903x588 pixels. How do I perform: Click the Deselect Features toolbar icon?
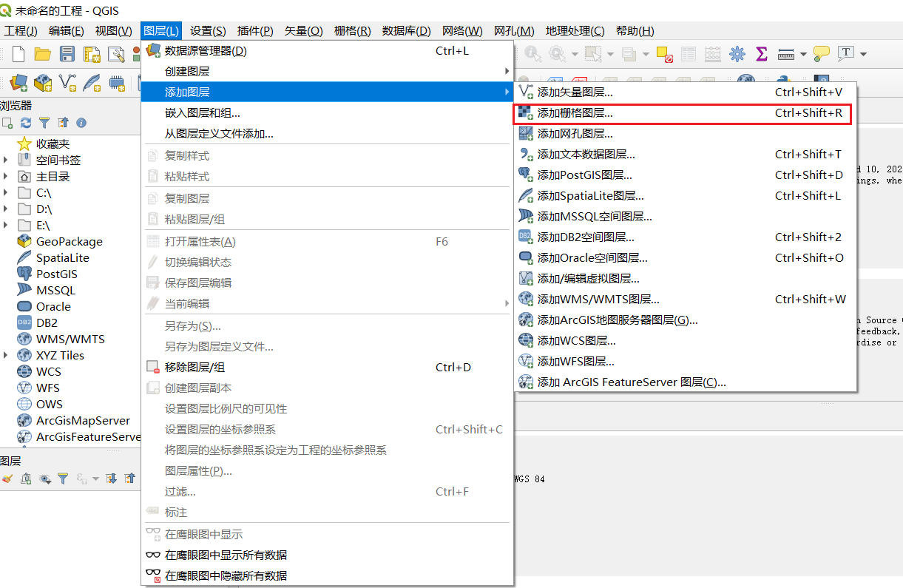[x=664, y=54]
